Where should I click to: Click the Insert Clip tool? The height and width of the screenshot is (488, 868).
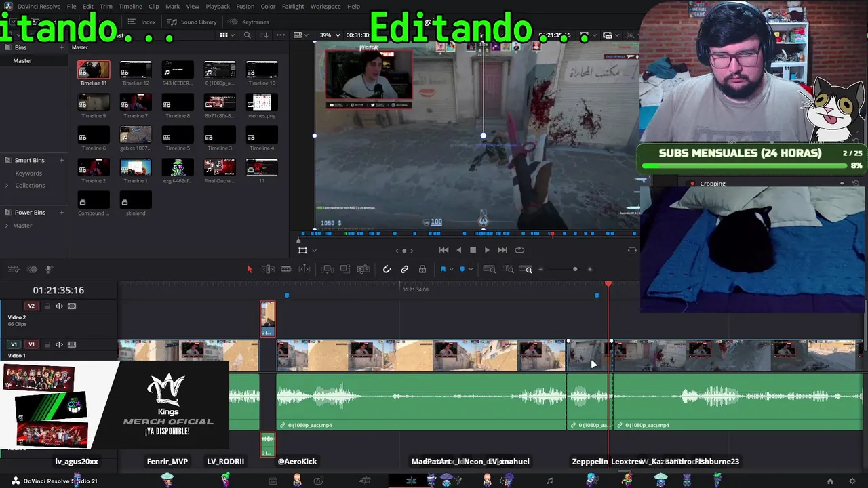[327, 270]
